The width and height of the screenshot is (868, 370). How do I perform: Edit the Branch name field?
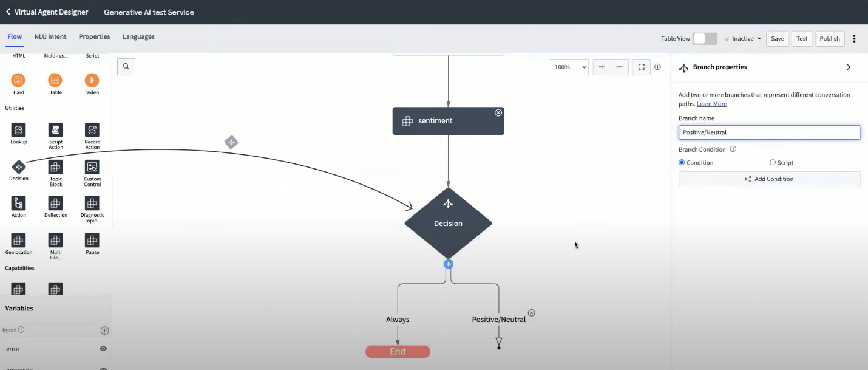tap(769, 132)
